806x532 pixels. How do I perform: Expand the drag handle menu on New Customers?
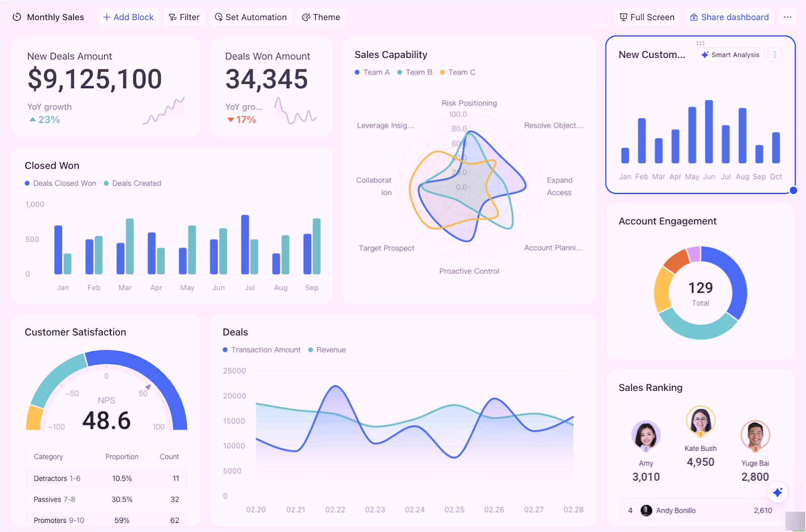[x=701, y=43]
